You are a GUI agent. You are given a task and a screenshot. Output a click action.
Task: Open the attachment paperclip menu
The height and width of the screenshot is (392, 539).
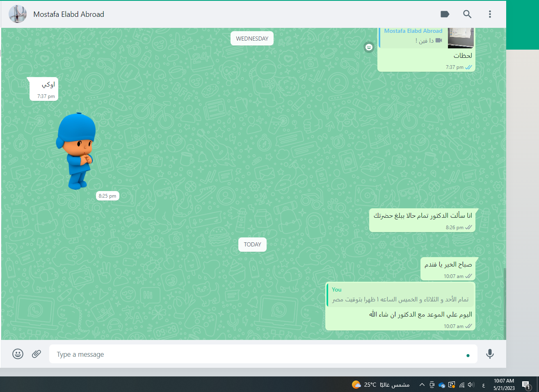(x=37, y=353)
